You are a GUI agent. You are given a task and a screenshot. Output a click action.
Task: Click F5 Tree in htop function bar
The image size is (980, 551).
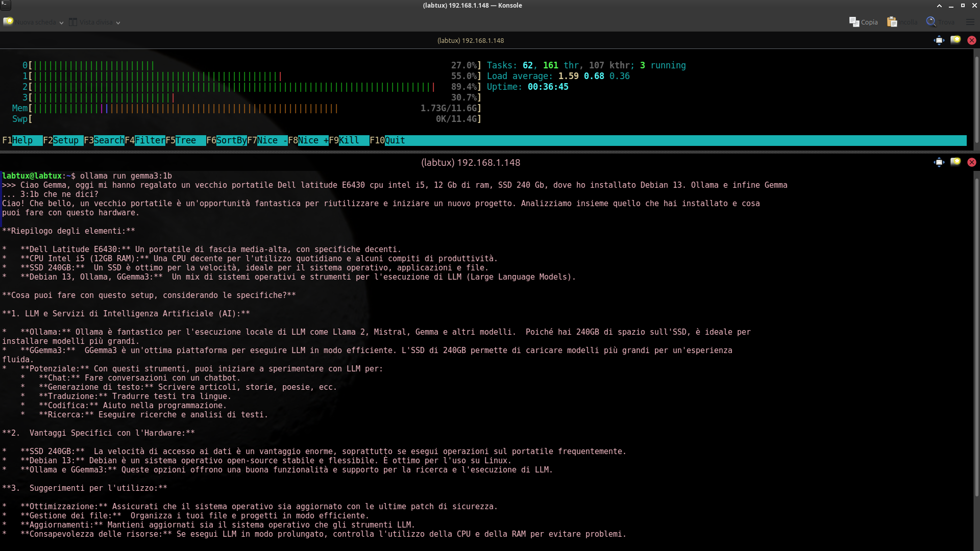pos(185,140)
